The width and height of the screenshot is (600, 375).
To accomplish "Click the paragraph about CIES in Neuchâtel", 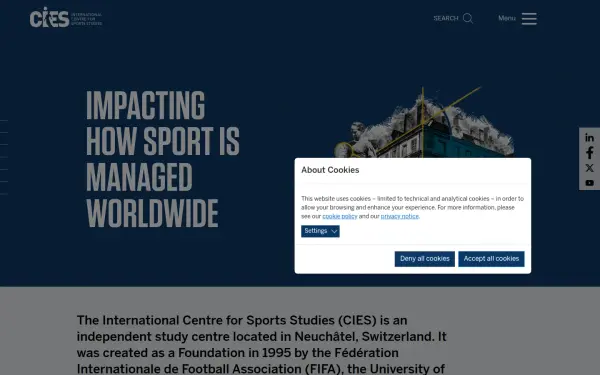I will pyautogui.click(x=262, y=344).
